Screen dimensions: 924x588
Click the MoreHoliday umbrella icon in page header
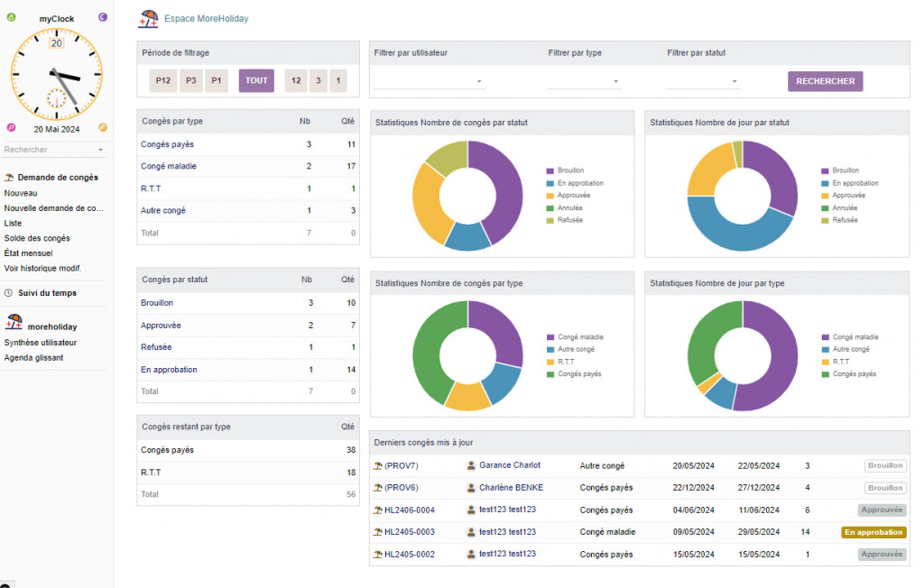tap(149, 18)
